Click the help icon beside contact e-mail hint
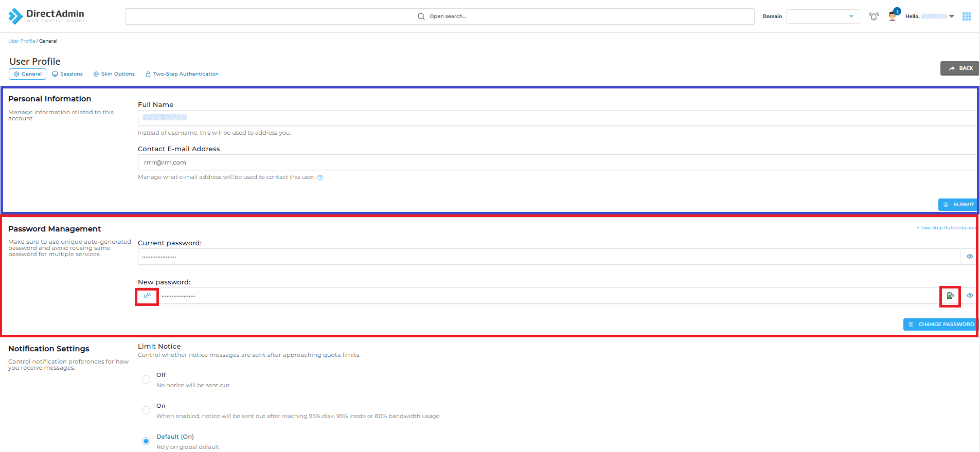The image size is (980, 452). [x=320, y=177]
